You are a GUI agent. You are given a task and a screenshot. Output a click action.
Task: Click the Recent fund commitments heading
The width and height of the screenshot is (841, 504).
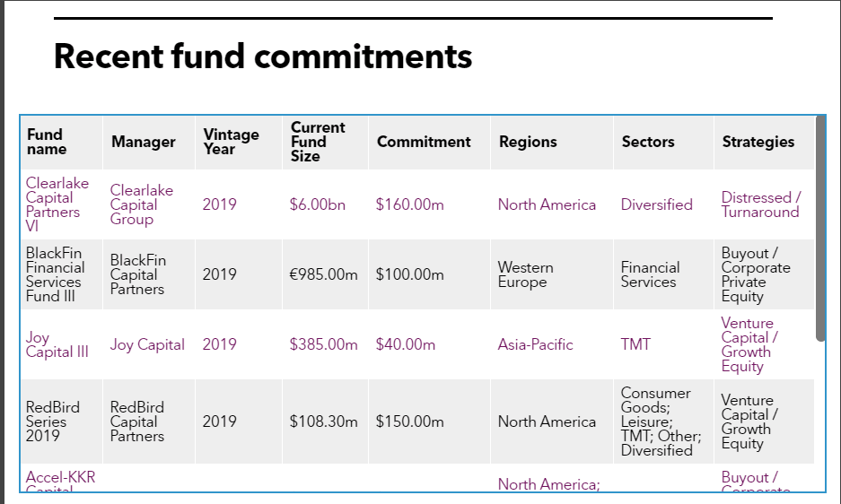(263, 56)
